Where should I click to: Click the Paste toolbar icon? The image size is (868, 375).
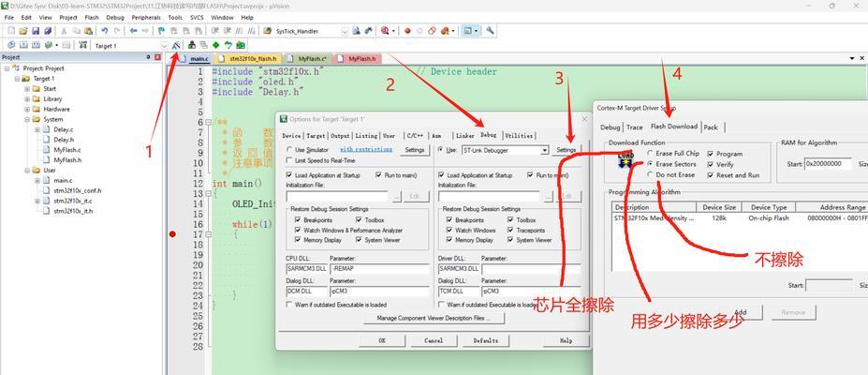(89, 31)
